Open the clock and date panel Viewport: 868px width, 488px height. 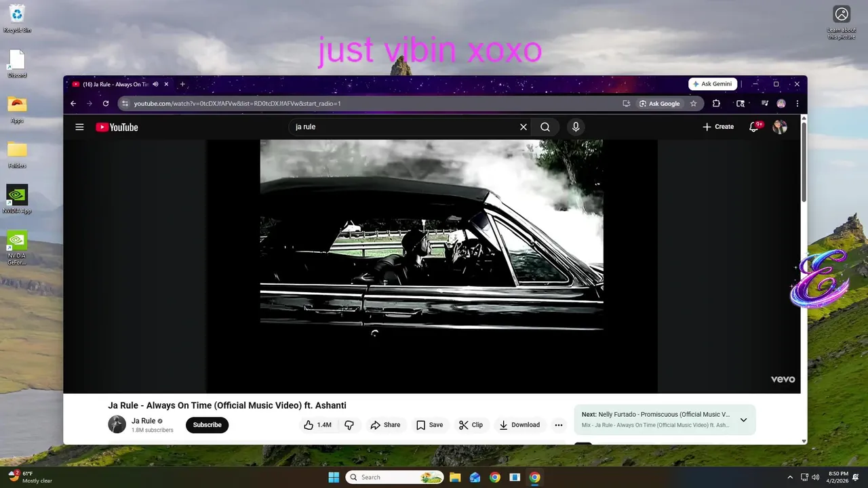[x=838, y=477]
